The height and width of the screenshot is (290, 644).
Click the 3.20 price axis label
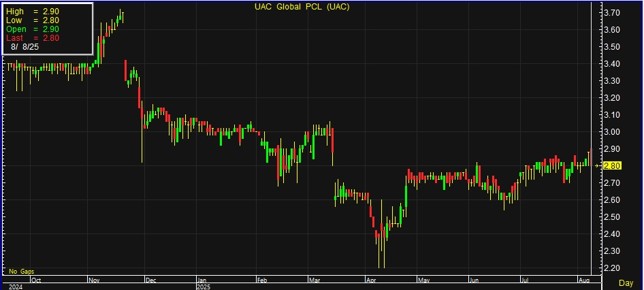[612, 98]
